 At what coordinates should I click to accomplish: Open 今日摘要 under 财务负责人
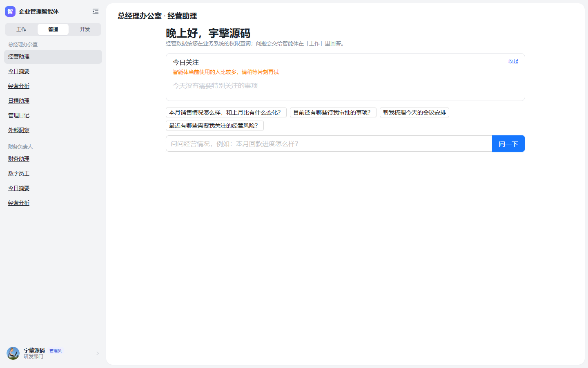click(53, 188)
